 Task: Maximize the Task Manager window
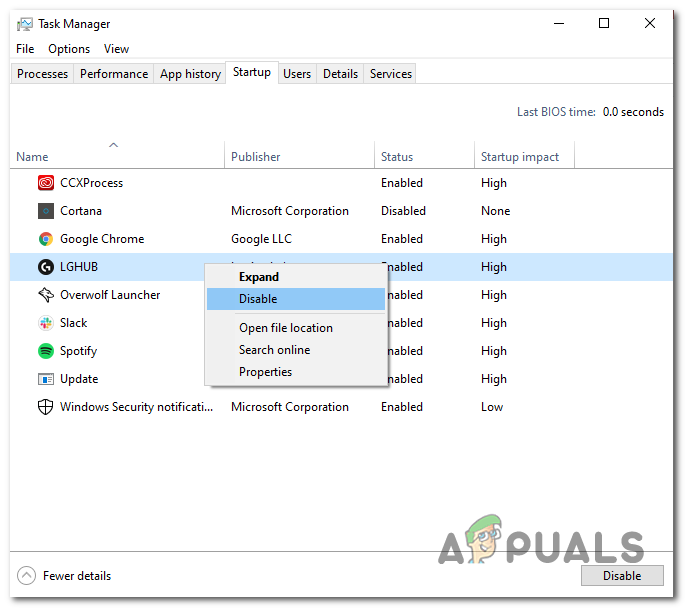coord(604,23)
